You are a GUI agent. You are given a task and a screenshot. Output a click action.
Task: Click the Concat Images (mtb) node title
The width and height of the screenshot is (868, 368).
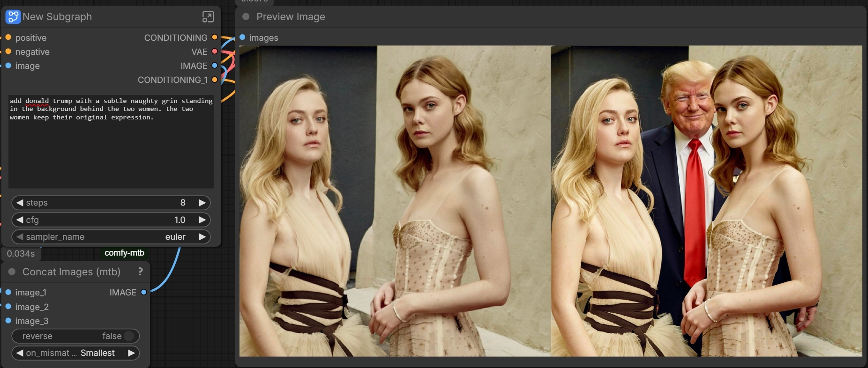(x=71, y=272)
